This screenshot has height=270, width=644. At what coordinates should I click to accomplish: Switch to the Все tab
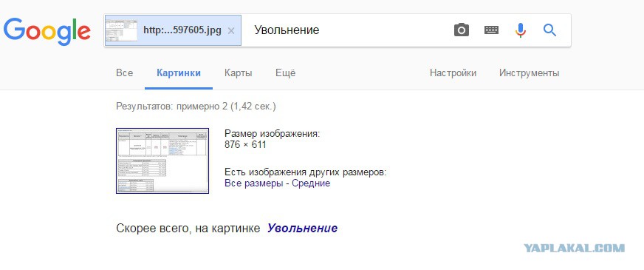pos(125,73)
